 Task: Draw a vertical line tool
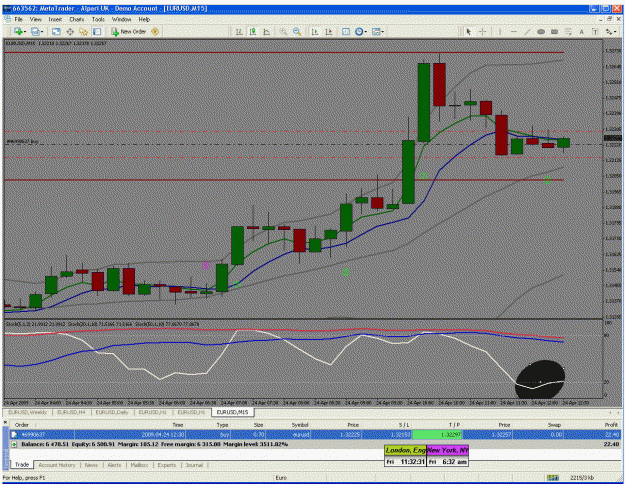click(499, 31)
